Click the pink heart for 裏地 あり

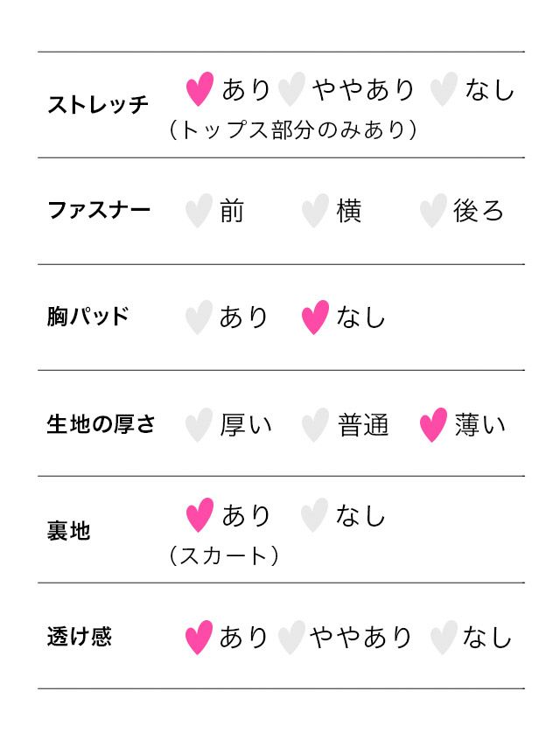pyautogui.click(x=200, y=515)
